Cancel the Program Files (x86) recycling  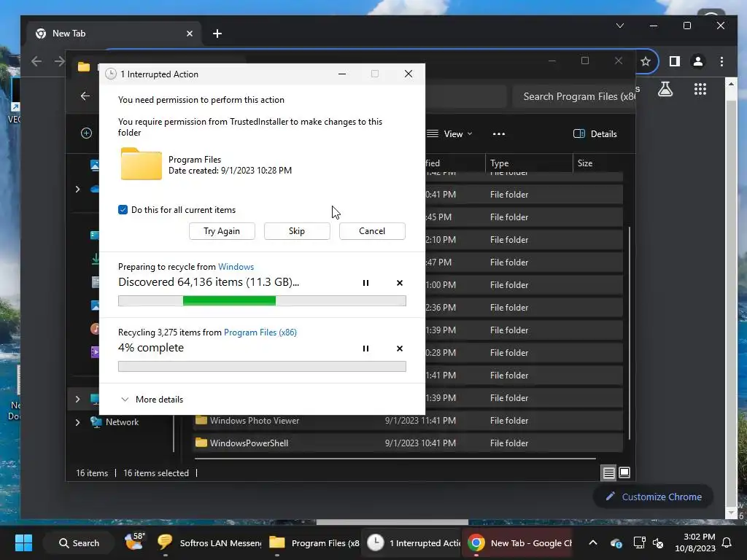tap(400, 349)
